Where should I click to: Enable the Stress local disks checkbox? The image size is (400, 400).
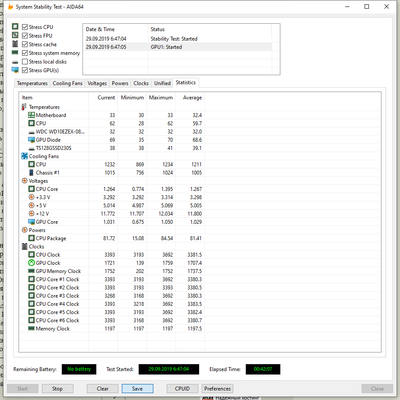[x=25, y=61]
